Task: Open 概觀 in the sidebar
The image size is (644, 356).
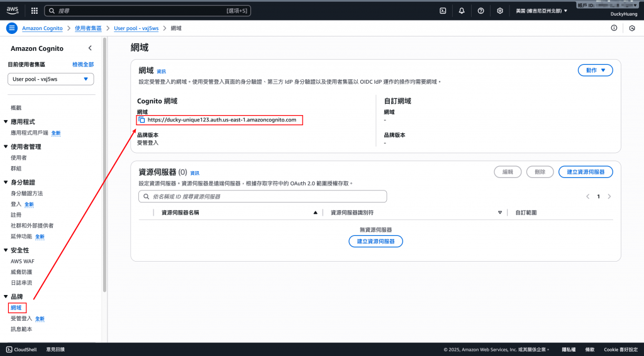Action: (16, 108)
